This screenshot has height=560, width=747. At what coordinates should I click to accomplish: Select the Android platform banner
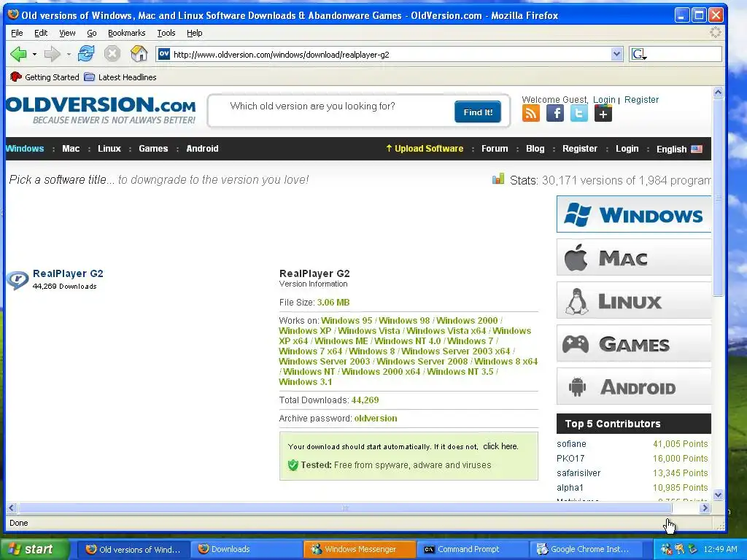634,386
